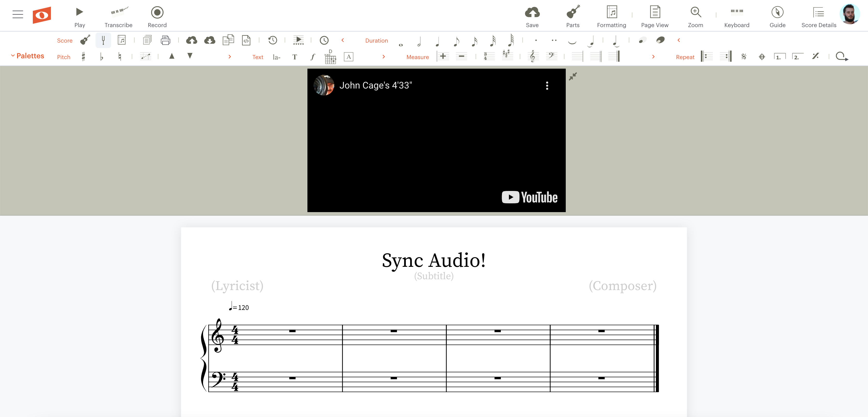Image resolution: width=868 pixels, height=417 pixels.
Task: Move pitch down with triangle
Action: coord(190,56)
